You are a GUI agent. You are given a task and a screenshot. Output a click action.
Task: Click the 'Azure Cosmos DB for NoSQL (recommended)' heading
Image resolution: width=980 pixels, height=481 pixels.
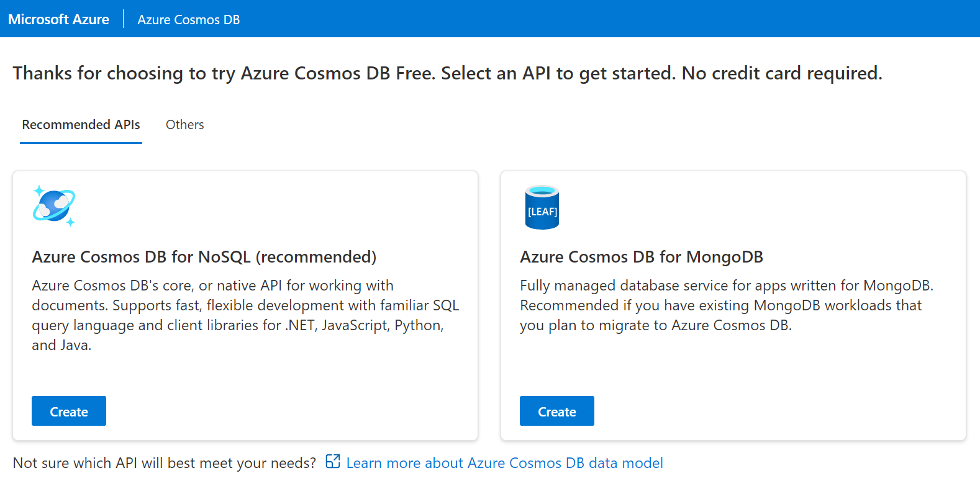[204, 257]
